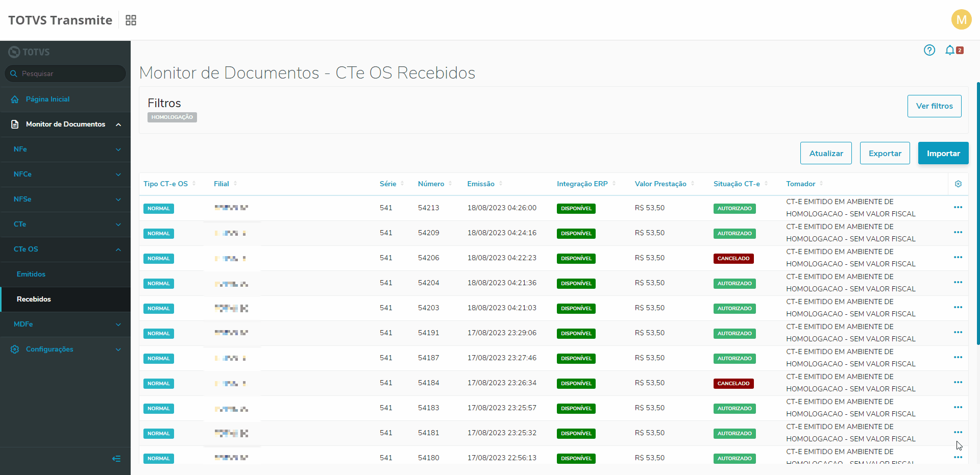The image size is (980, 475).
Task: Open row actions menu for document 54183
Action: click(x=958, y=407)
